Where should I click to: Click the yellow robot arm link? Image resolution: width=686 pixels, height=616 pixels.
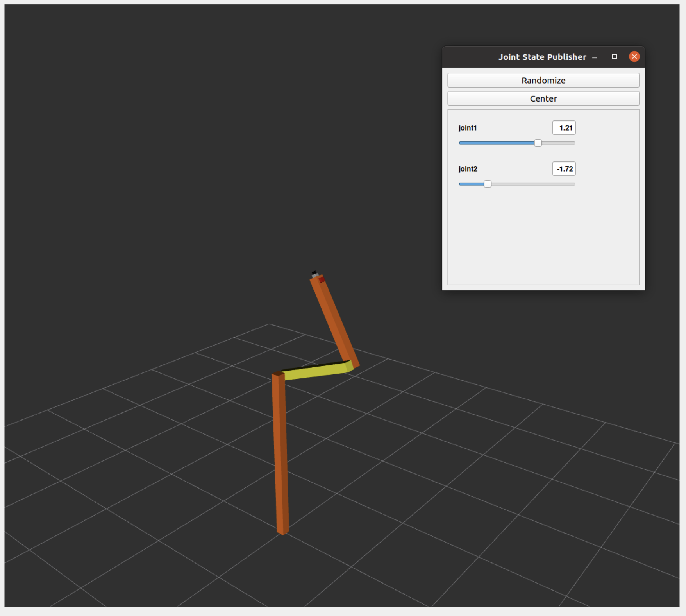(x=316, y=371)
